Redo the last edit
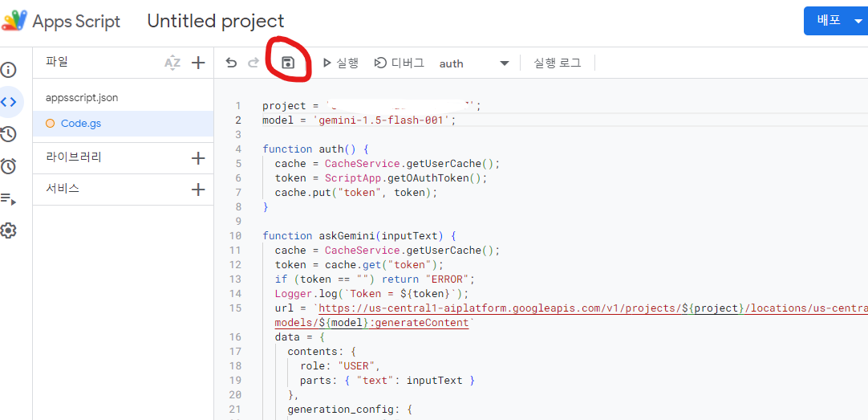 254,63
